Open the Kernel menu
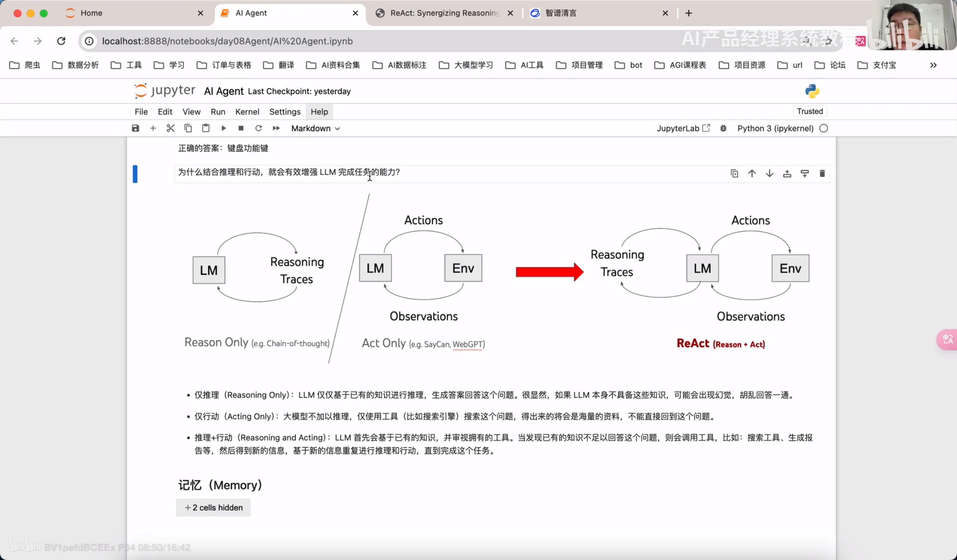The height and width of the screenshot is (560, 957). [x=247, y=112]
